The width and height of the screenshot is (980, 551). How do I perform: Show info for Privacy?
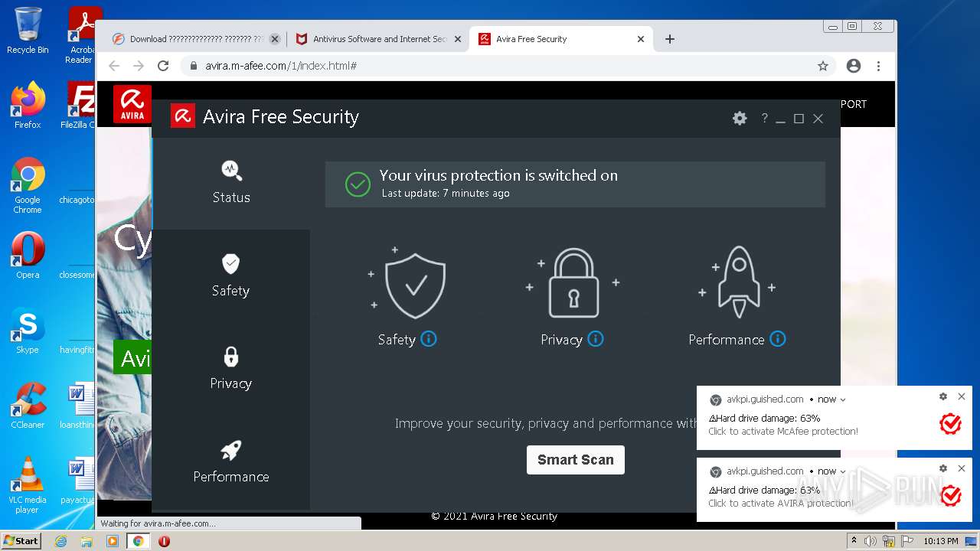(x=596, y=339)
